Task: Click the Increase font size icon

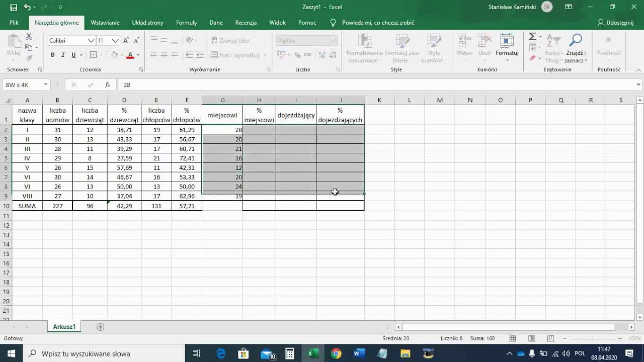Action: (x=126, y=41)
